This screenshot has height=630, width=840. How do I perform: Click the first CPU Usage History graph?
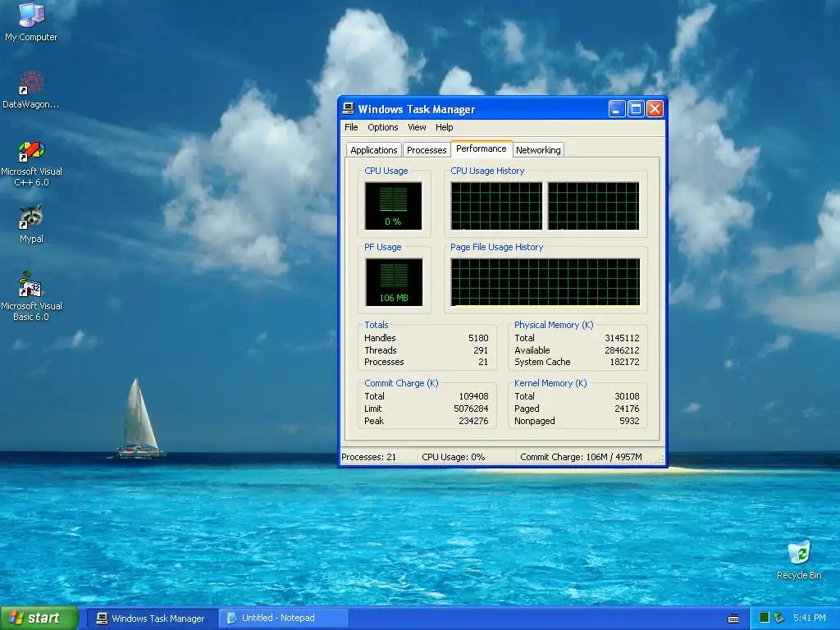click(496, 206)
